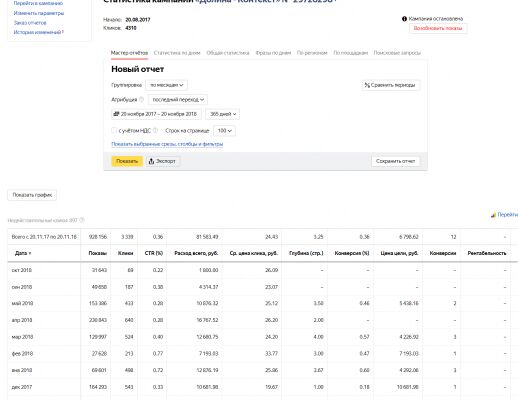Switch to the 'Общая статистика' tab

click(x=228, y=53)
